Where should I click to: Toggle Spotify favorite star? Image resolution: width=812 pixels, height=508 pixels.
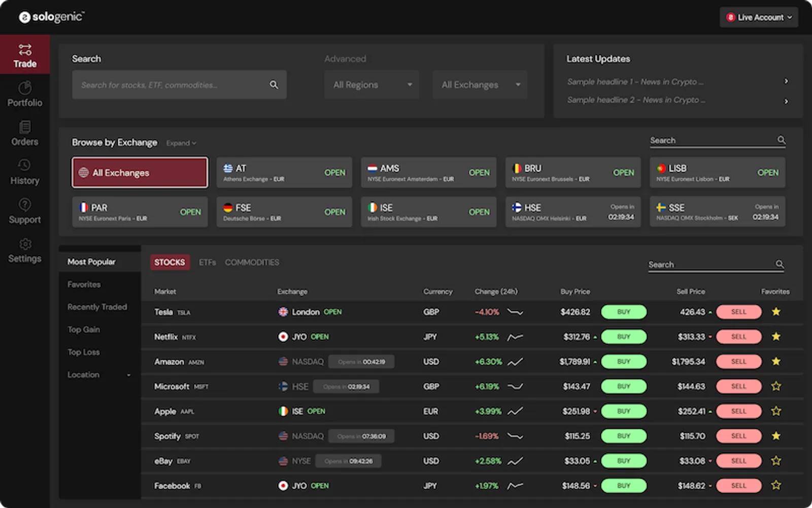click(776, 435)
